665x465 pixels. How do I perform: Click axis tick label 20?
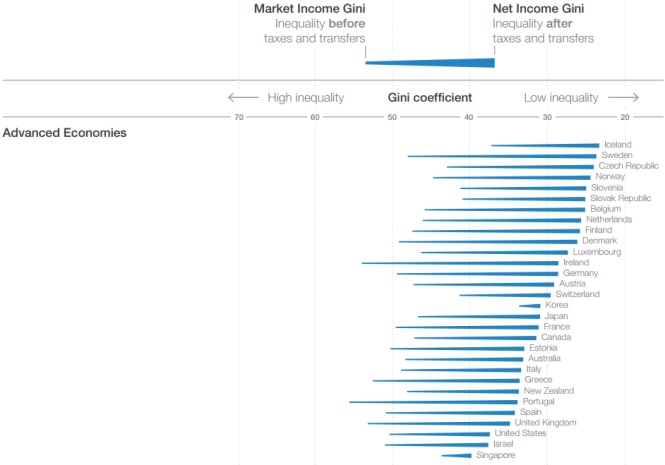625,117
